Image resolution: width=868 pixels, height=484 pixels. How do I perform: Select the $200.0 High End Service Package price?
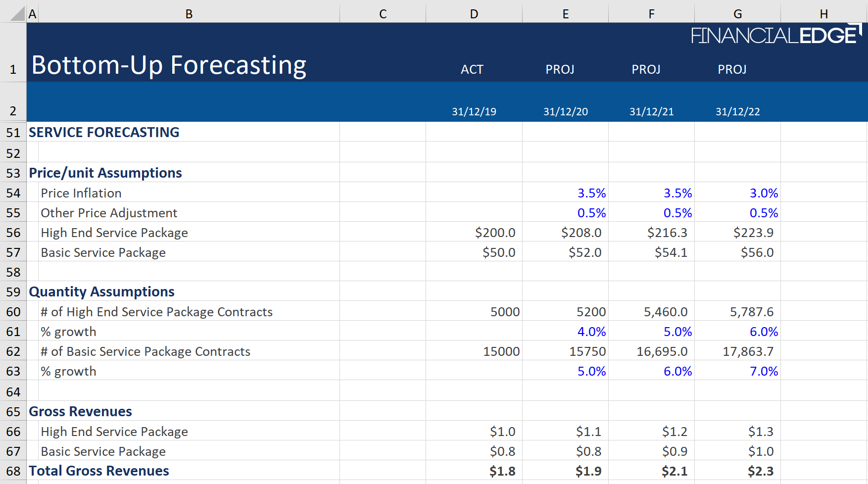pos(474,232)
